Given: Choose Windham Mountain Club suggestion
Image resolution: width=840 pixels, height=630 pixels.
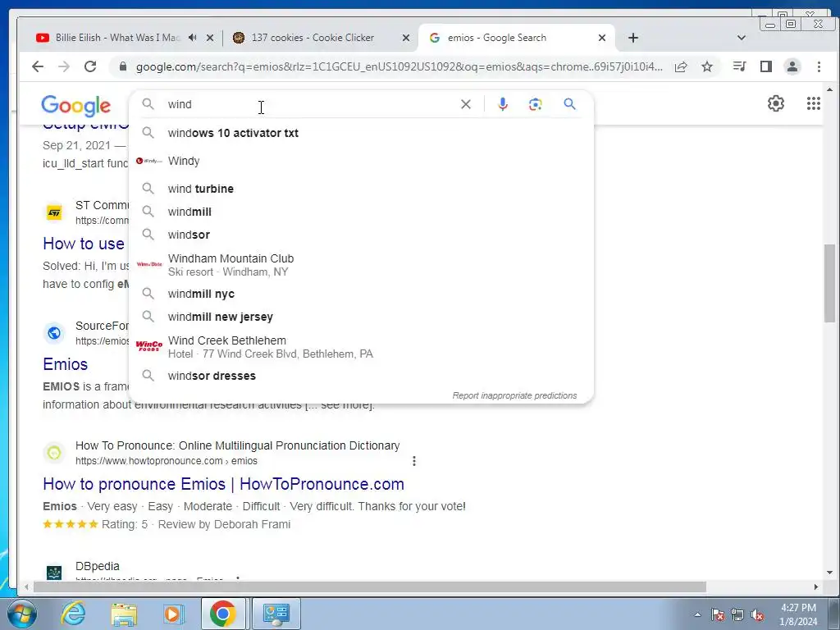Looking at the screenshot, I should pyautogui.click(x=361, y=265).
